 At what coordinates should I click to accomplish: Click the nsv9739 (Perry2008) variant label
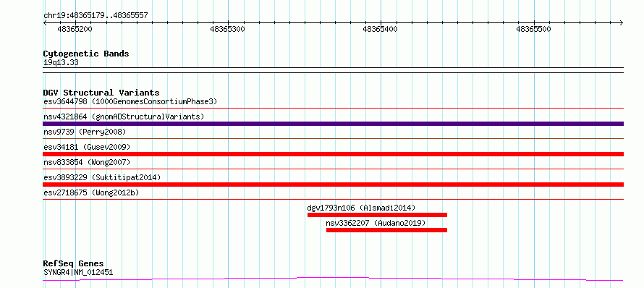[85, 132]
